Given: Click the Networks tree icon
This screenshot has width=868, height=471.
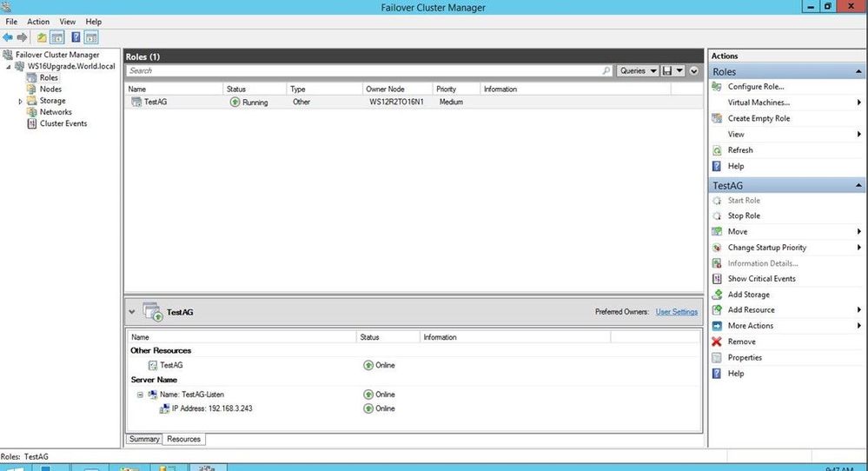Looking at the screenshot, I should (x=32, y=112).
